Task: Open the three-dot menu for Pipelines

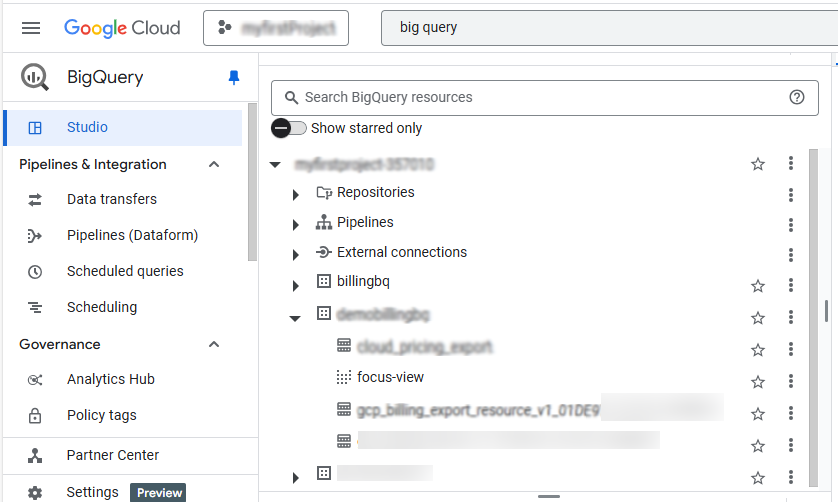Action: click(790, 224)
